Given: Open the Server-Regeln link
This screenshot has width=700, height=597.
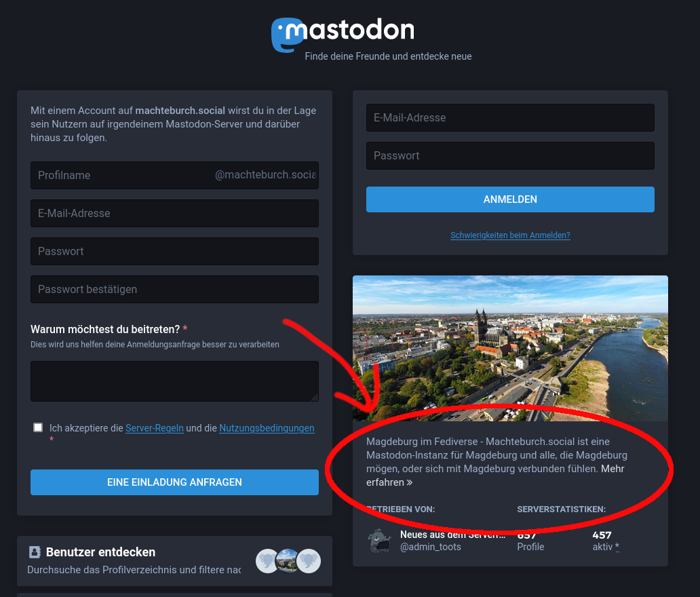Looking at the screenshot, I should click(x=155, y=428).
